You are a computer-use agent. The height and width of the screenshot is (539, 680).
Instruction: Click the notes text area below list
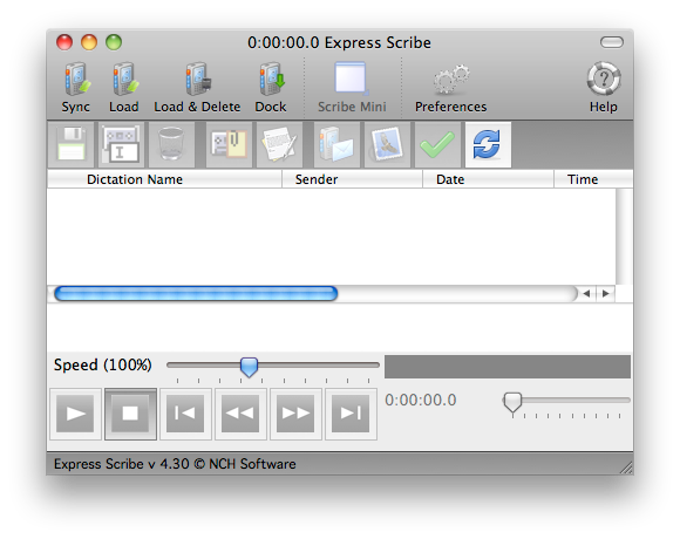(340, 327)
